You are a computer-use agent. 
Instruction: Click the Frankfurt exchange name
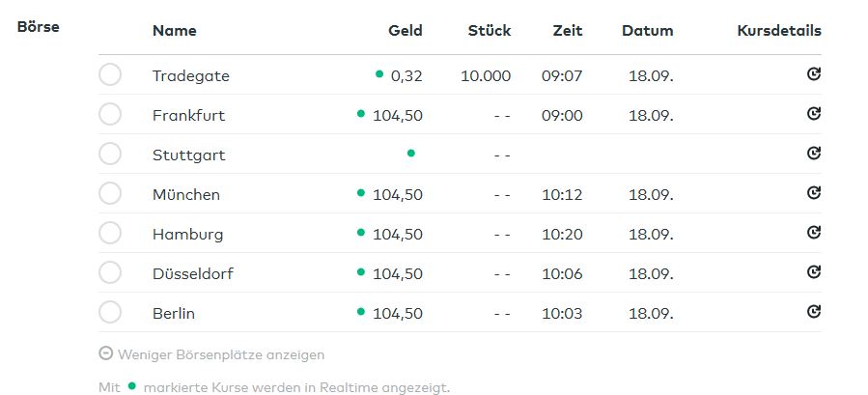tap(188, 115)
